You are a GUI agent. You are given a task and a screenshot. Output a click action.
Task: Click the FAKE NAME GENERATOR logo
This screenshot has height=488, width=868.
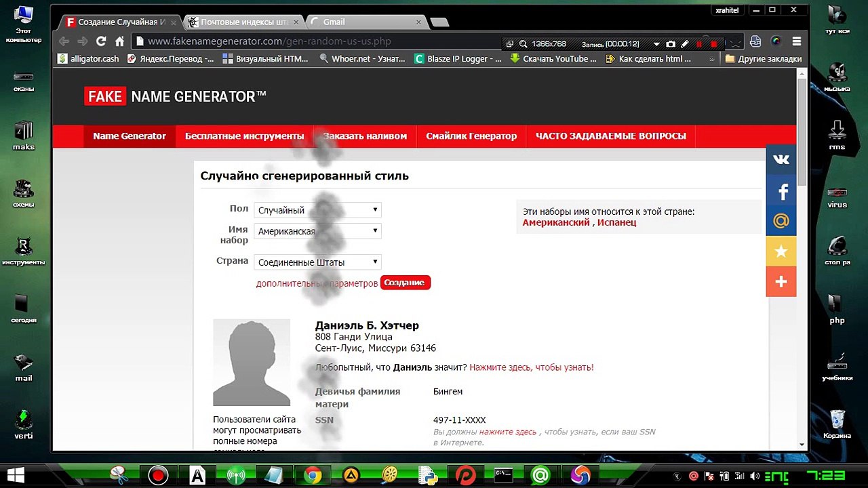tap(175, 97)
